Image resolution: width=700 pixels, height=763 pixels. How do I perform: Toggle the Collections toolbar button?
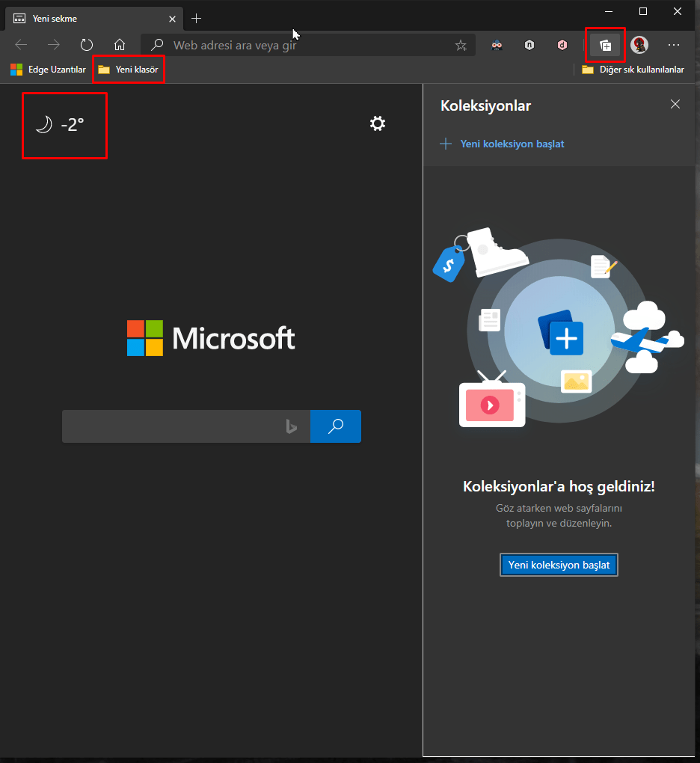[x=606, y=45]
